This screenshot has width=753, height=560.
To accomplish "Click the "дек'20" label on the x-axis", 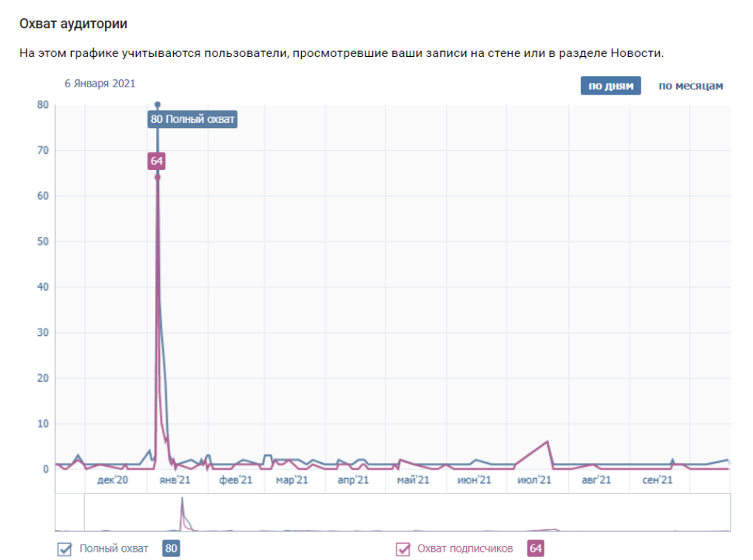I will click(x=113, y=481).
